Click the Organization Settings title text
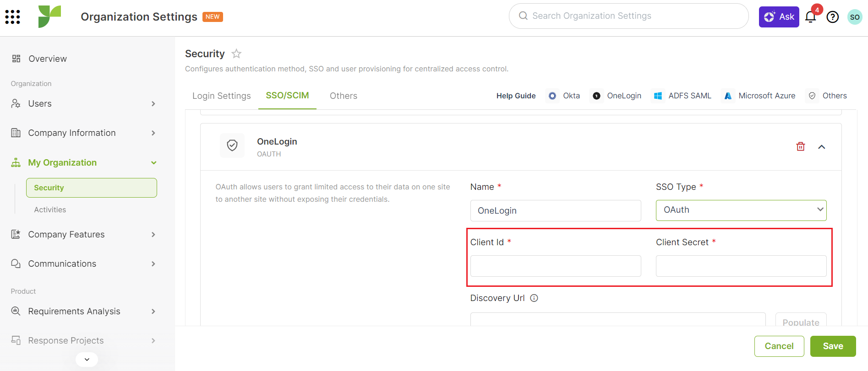This screenshot has height=371, width=868. [139, 17]
